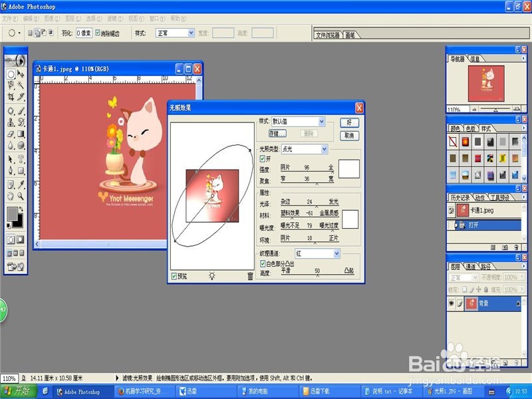
Task: Open the '滤镜' menu
Action: click(115, 19)
